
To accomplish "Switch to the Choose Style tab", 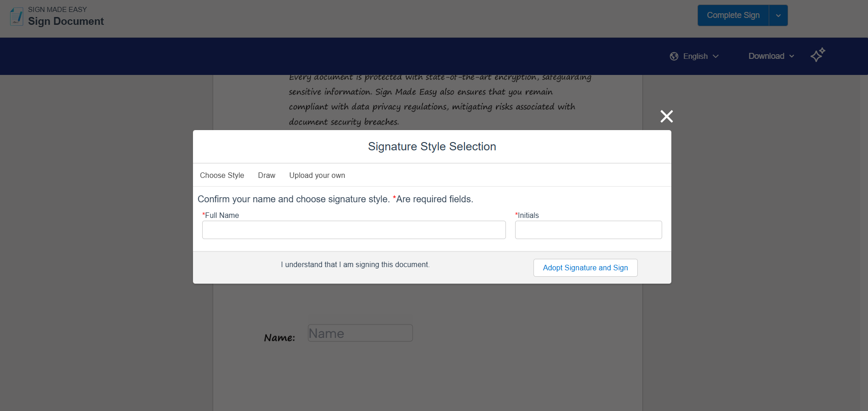I will click(x=222, y=175).
